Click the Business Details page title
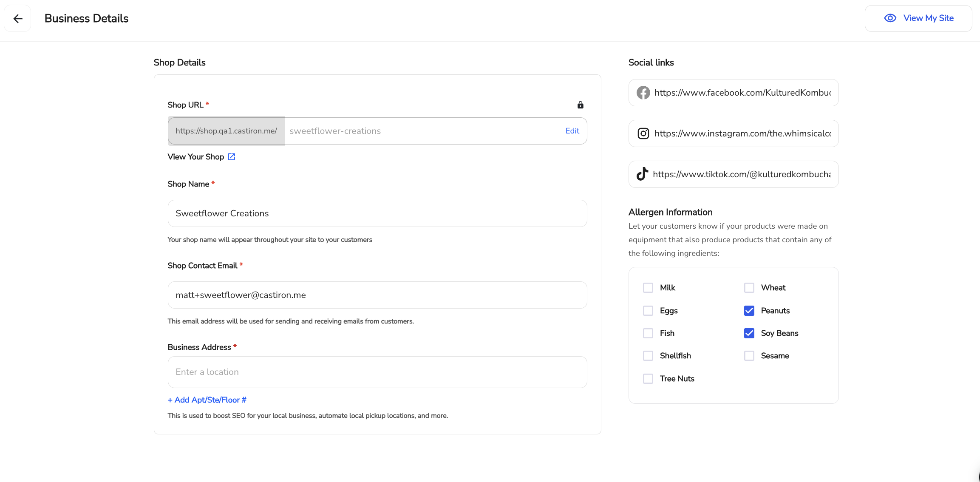The width and height of the screenshot is (980, 482). [x=86, y=18]
